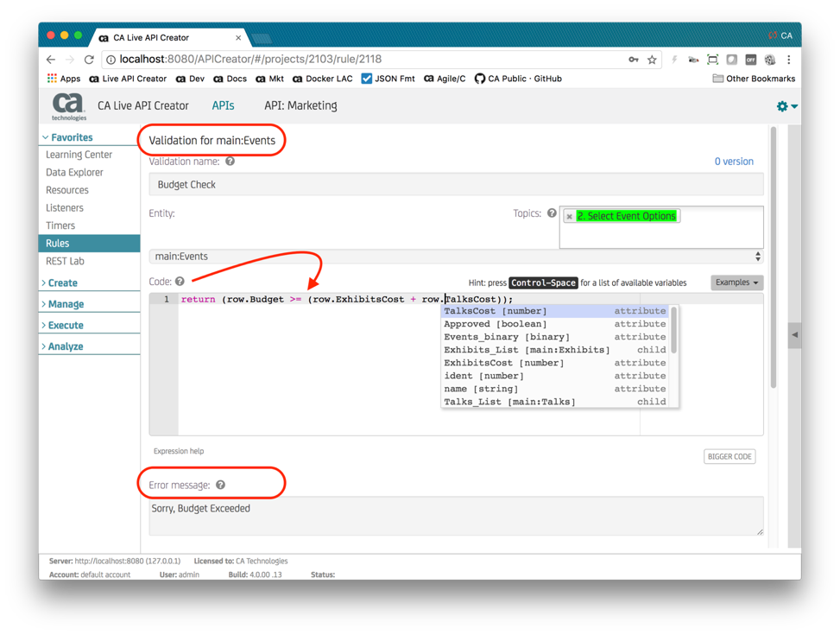Reload the page with the refresh icon
The height and width of the screenshot is (635, 840).
(89, 60)
